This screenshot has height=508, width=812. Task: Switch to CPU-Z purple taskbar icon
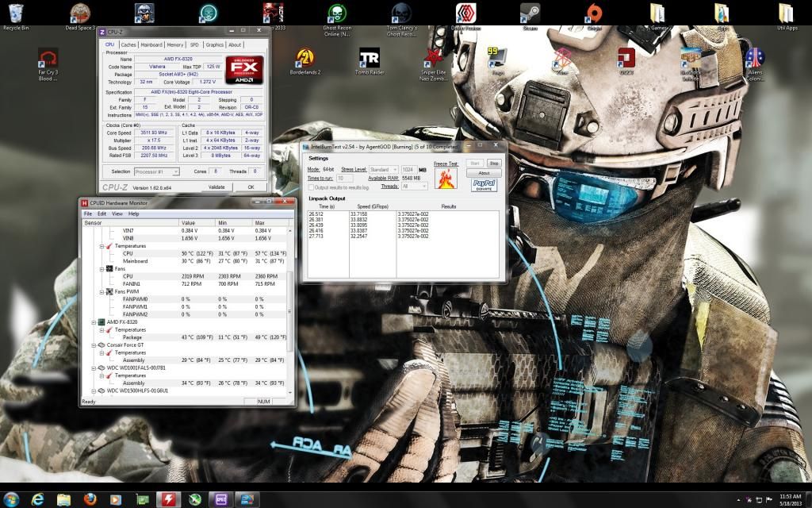[221, 500]
